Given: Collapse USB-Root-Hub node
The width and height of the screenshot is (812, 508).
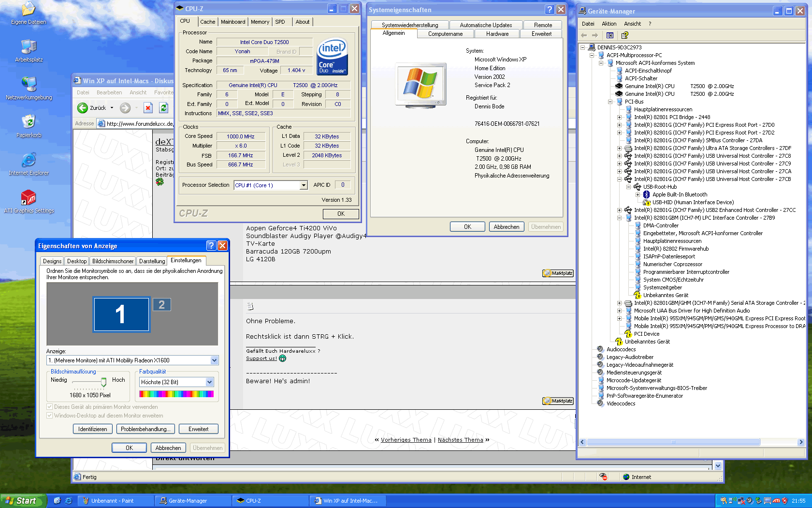Looking at the screenshot, I should [x=628, y=187].
